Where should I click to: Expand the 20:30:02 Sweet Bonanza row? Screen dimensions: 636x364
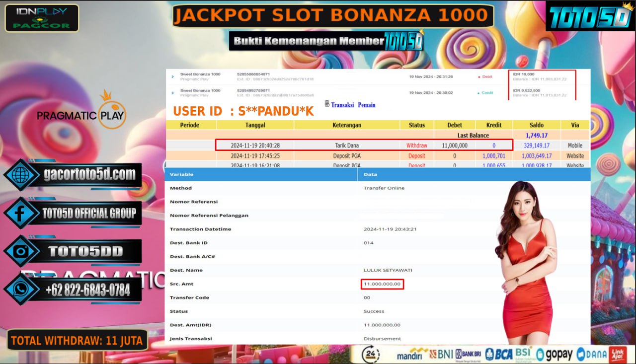click(x=172, y=93)
